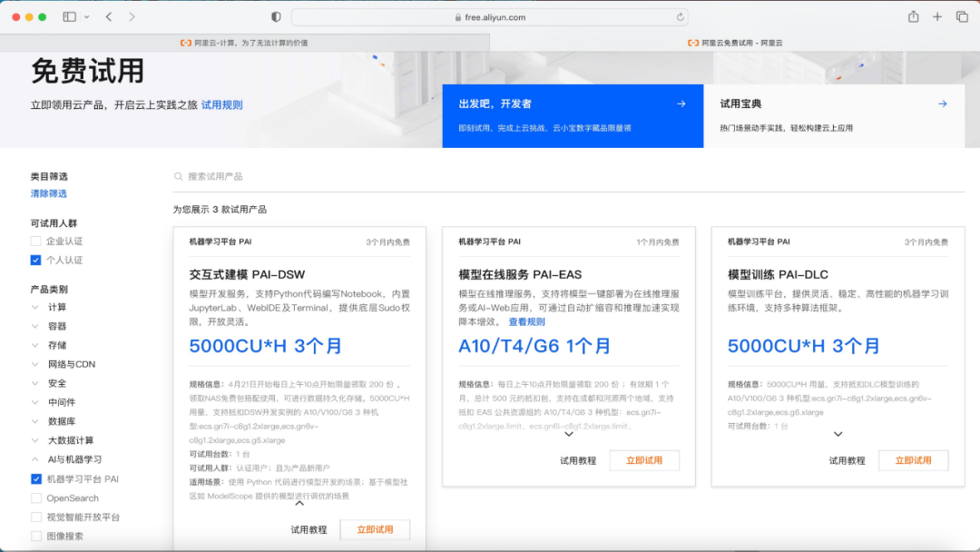Open the Safari share icon
The width and height of the screenshot is (980, 552).
click(x=913, y=17)
